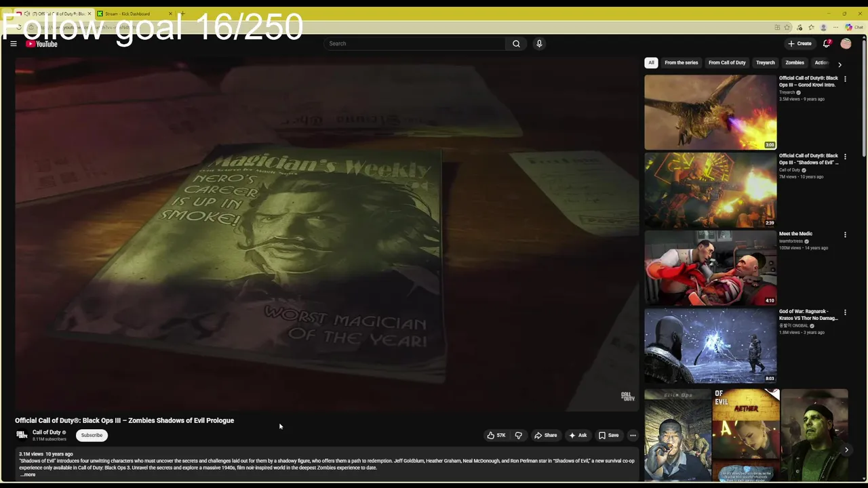Show more filter chips with right arrow
The image size is (868, 488).
tap(840, 64)
